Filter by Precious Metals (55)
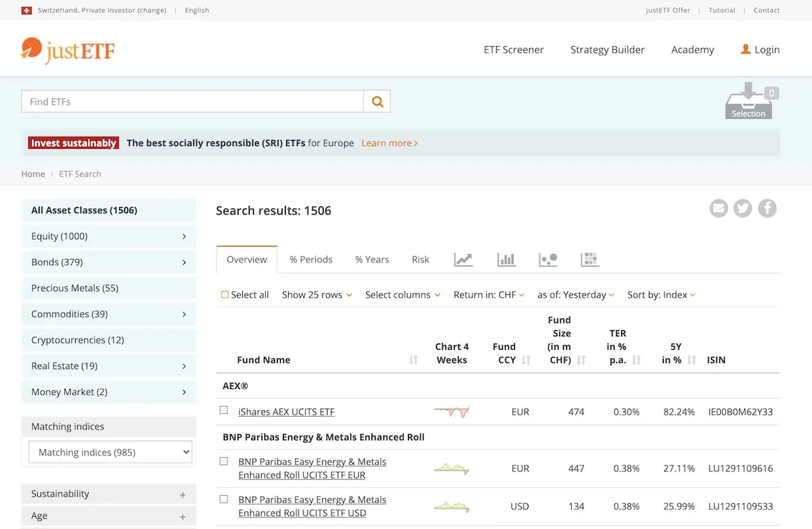812x529 pixels. [x=109, y=288]
